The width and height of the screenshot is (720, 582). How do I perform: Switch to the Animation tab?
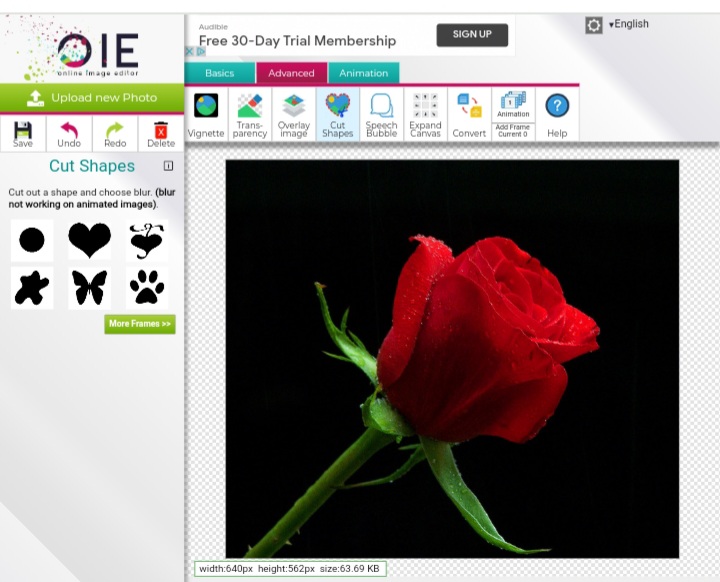tap(364, 73)
